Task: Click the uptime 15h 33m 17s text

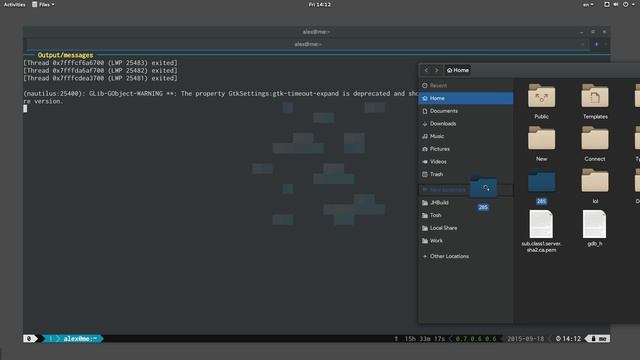Action: point(424,338)
